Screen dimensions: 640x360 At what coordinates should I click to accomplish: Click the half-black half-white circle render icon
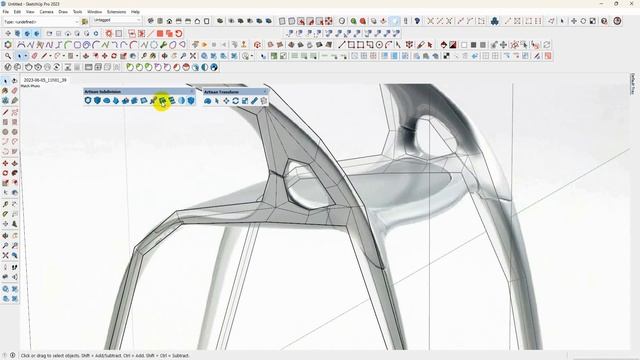[204, 67]
